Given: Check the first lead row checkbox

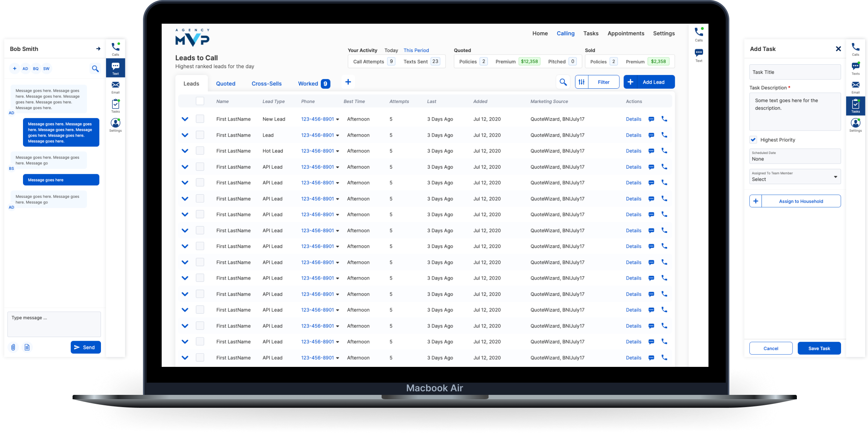Looking at the screenshot, I should coord(200,119).
